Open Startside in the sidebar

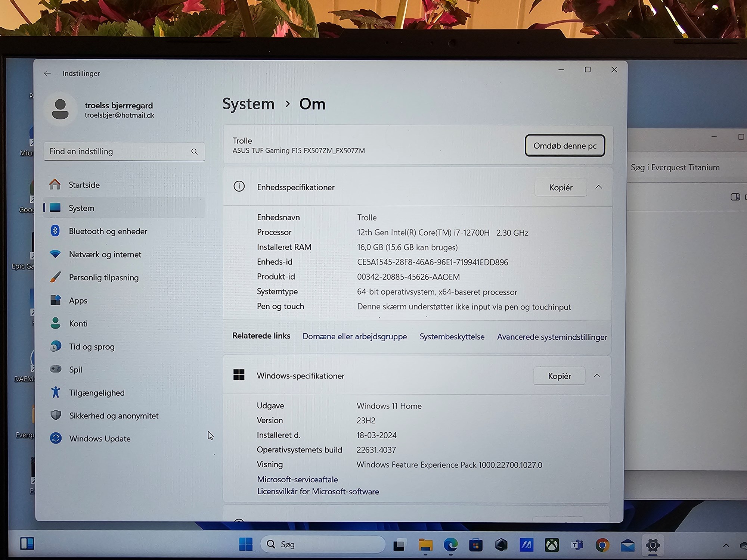[124, 185]
